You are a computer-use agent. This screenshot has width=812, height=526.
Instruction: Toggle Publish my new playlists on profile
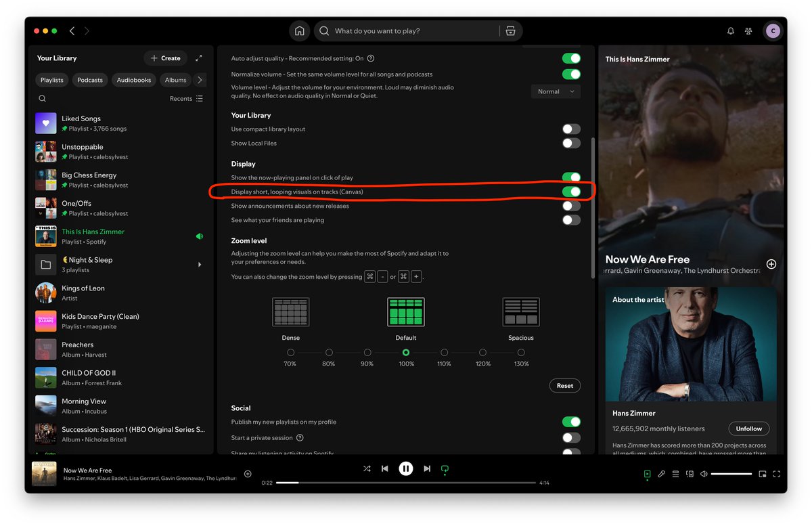click(x=571, y=422)
